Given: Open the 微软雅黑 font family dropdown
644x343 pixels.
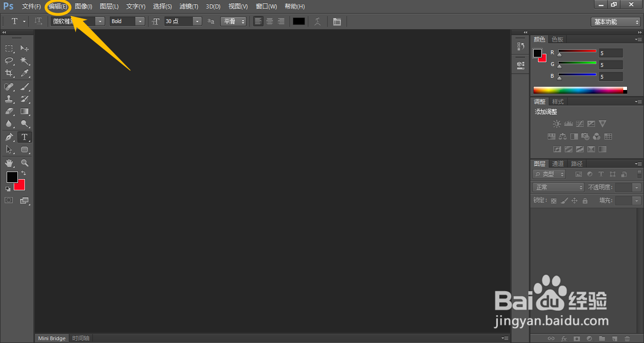Looking at the screenshot, I should point(99,21).
